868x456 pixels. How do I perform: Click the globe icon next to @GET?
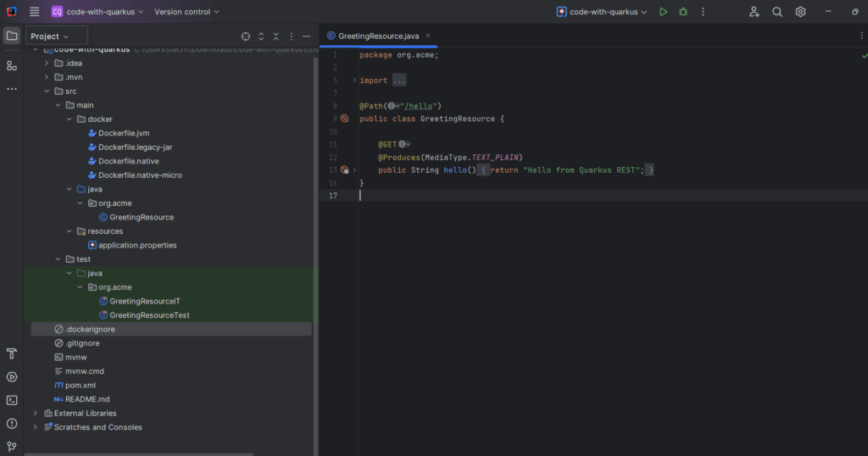[404, 144]
